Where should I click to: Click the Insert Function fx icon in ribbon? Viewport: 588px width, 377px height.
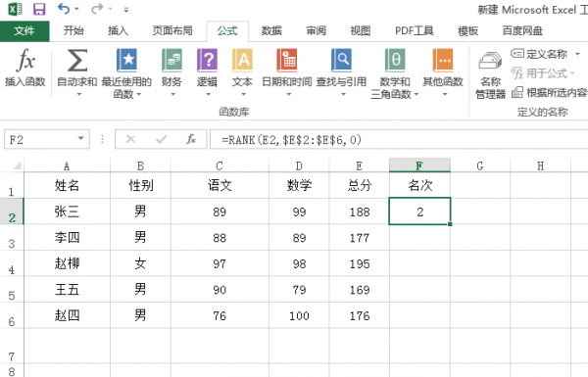25,60
